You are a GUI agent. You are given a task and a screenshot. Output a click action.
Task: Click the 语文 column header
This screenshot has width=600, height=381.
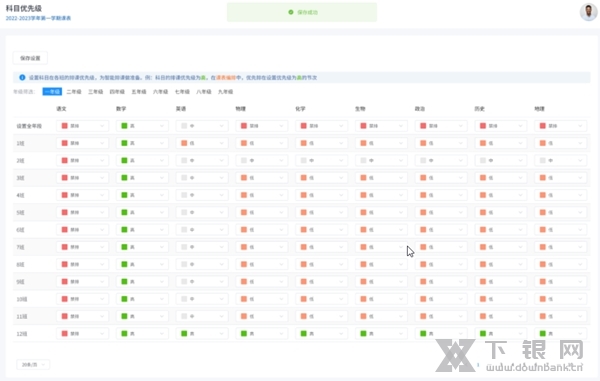click(x=61, y=109)
